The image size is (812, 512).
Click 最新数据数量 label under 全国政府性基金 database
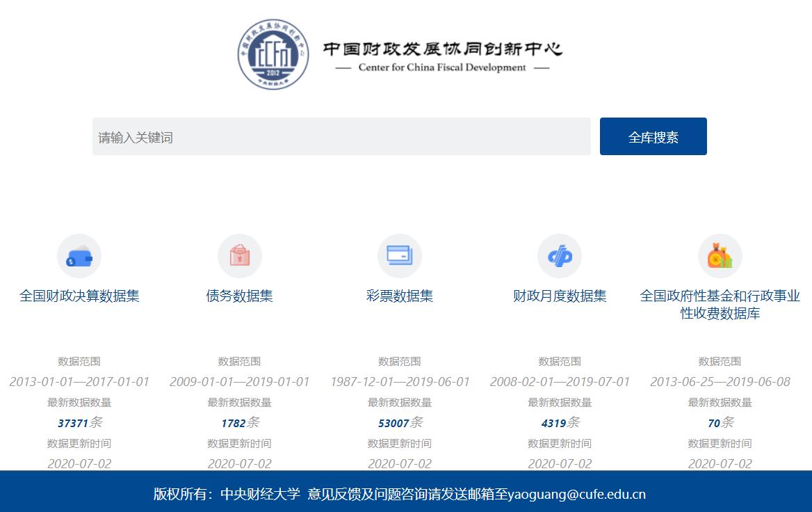coord(720,402)
